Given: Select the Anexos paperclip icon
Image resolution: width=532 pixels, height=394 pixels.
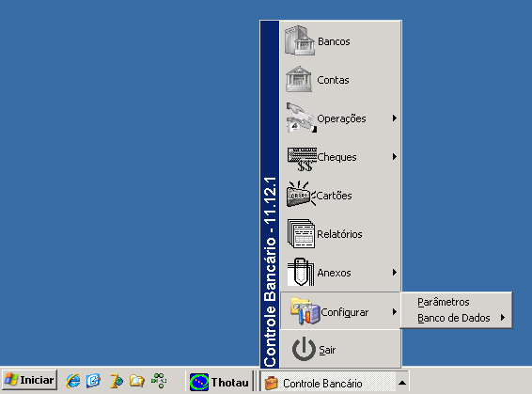Looking at the screenshot, I should click(301, 272).
